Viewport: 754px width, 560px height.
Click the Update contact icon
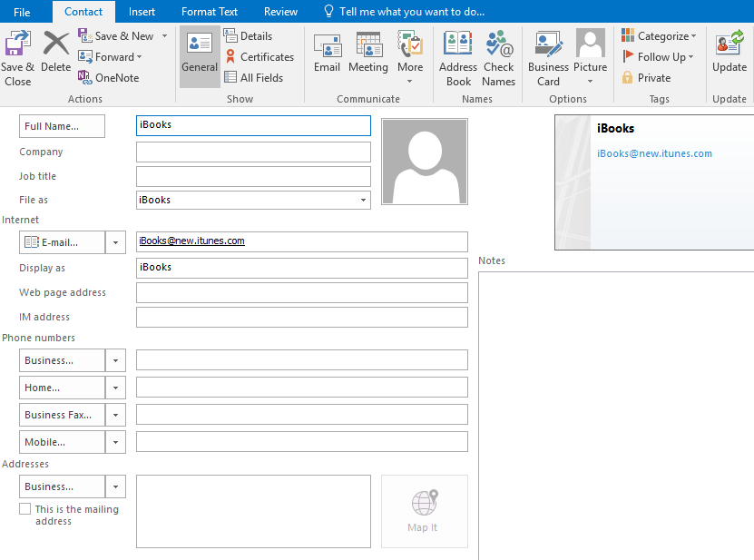[x=730, y=43]
